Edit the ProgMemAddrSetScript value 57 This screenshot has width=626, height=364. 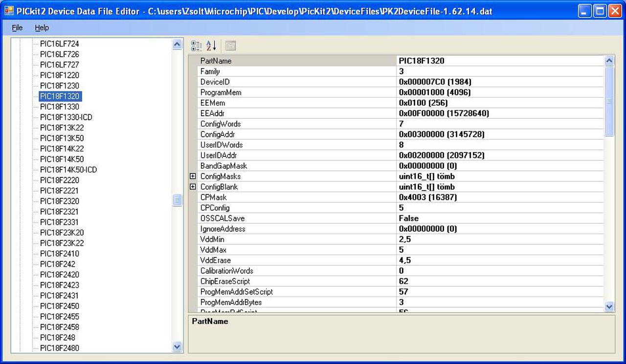500,292
